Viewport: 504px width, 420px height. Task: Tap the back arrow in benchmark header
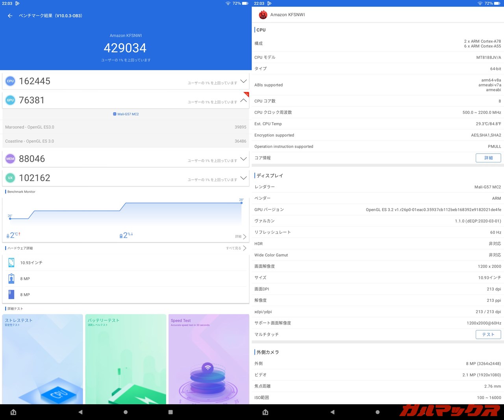(10, 16)
